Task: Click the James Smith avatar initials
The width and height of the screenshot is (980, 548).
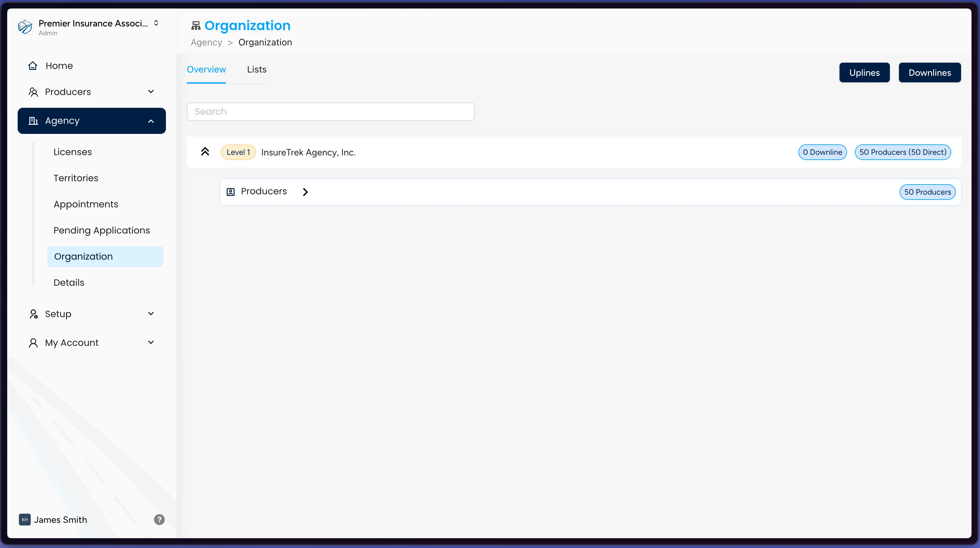Action: coord(25,520)
